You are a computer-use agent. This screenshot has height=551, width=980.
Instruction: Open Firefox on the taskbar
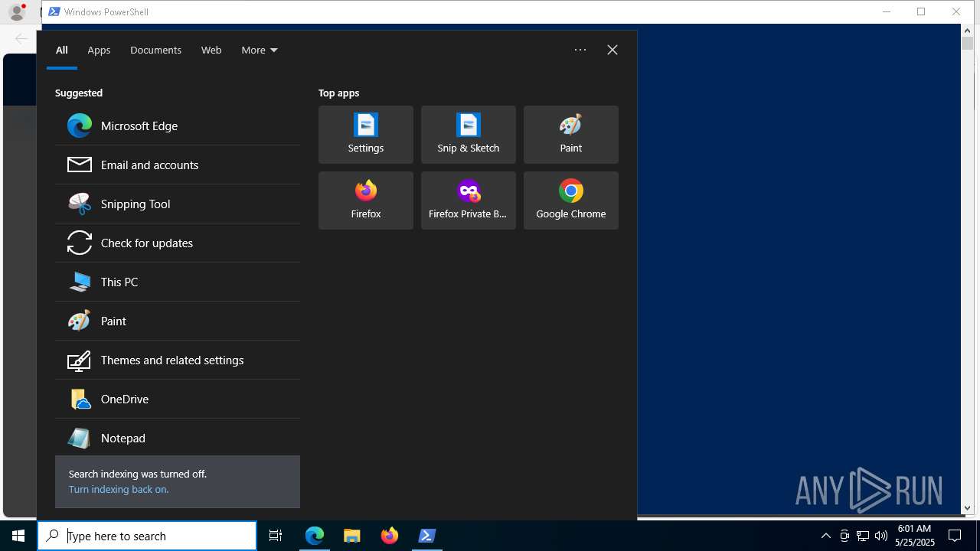pyautogui.click(x=390, y=536)
